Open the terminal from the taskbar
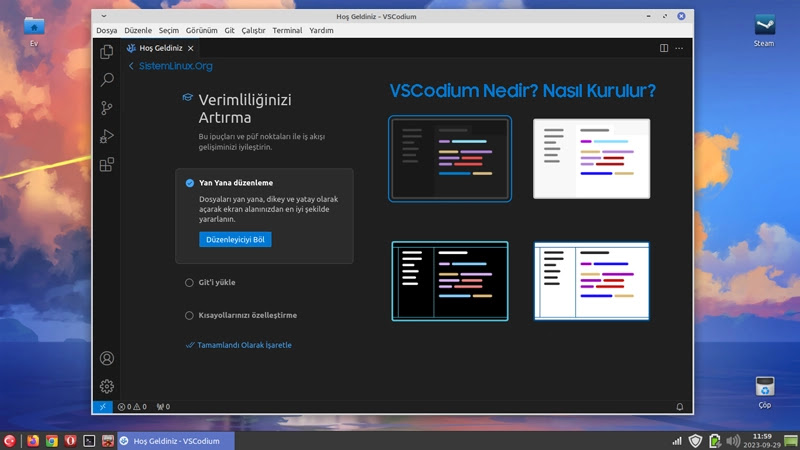 pyautogui.click(x=89, y=441)
